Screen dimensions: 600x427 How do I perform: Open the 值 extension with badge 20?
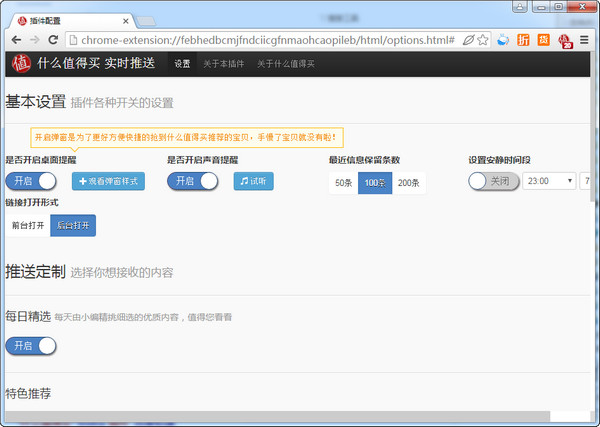point(565,41)
